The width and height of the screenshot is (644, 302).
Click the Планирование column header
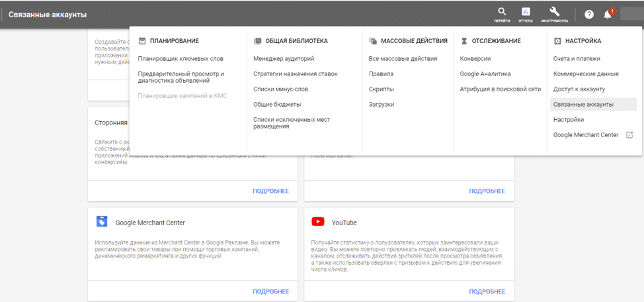pos(174,41)
